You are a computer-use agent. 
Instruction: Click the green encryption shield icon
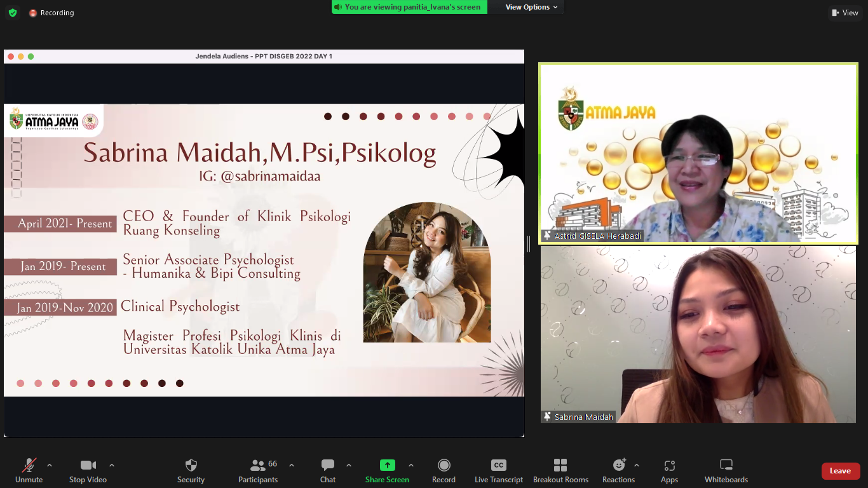tap(13, 13)
